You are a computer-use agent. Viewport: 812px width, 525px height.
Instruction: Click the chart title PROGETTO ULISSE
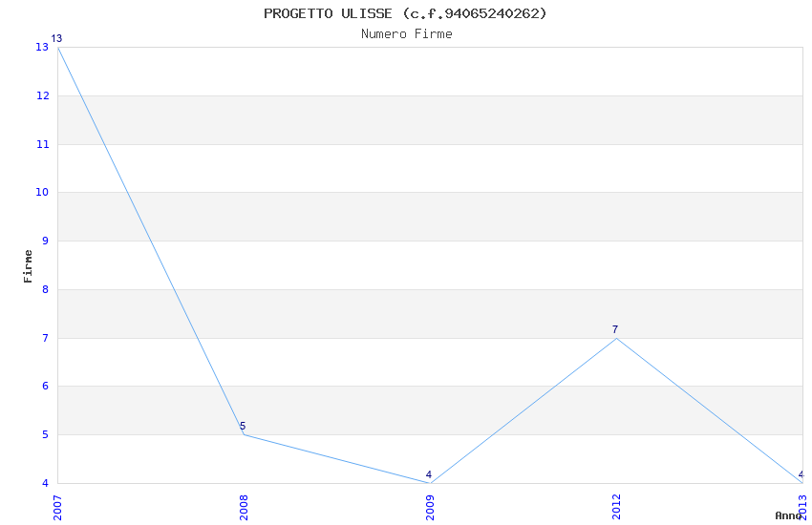(x=406, y=13)
